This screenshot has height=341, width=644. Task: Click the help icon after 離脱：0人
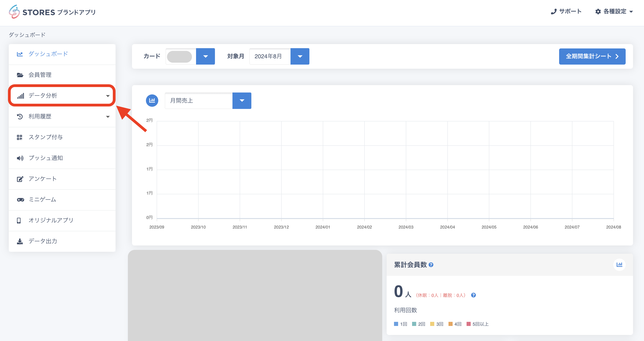[x=473, y=295]
